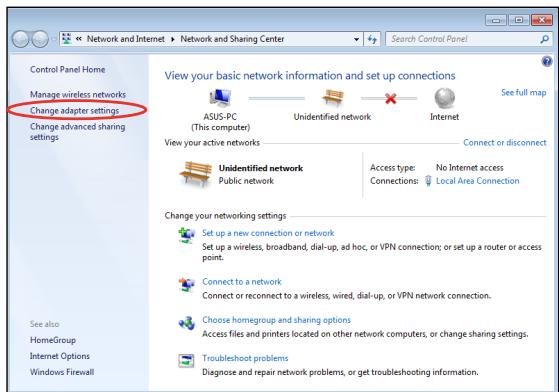The image size is (559, 392).
Task: Click the Back navigation arrow button
Action: click(x=20, y=39)
